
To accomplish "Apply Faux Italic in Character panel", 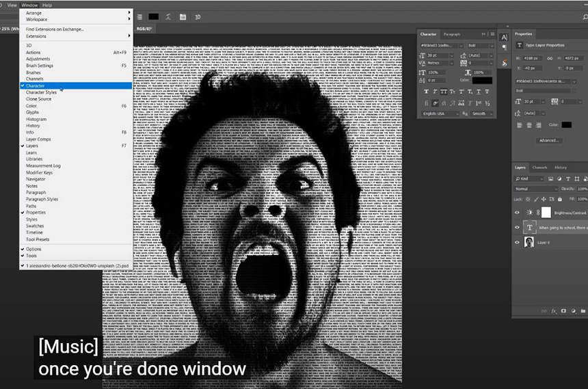I will tap(435, 92).
